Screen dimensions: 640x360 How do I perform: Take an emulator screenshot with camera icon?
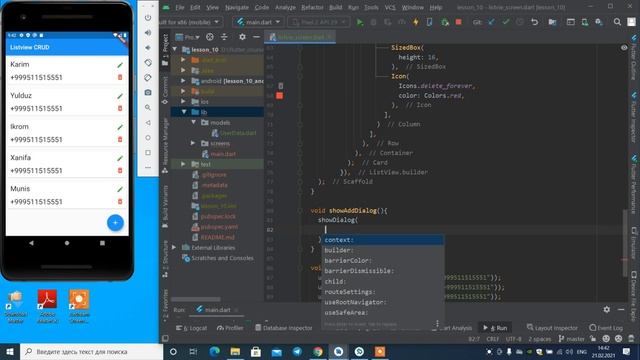coord(148,92)
